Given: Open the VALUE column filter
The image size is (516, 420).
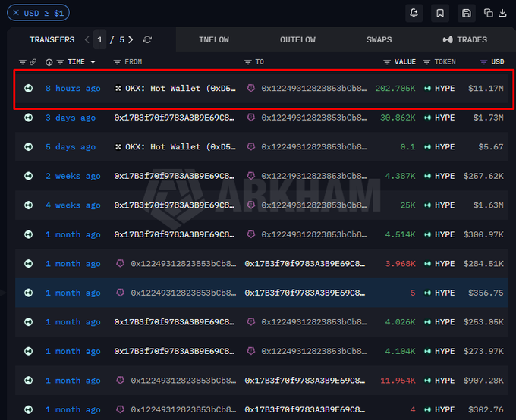Looking at the screenshot, I should coord(387,62).
